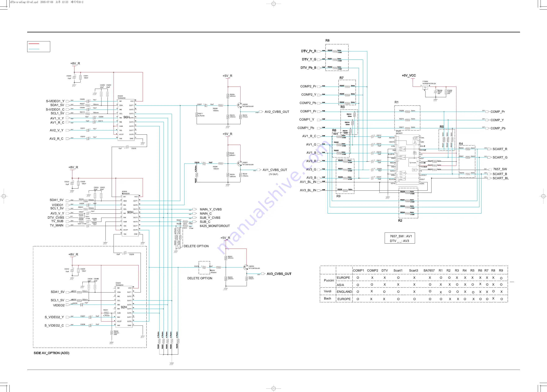Click the FT0200 filter component symbol
The width and height of the screenshot is (547, 392).
[x=425, y=88]
